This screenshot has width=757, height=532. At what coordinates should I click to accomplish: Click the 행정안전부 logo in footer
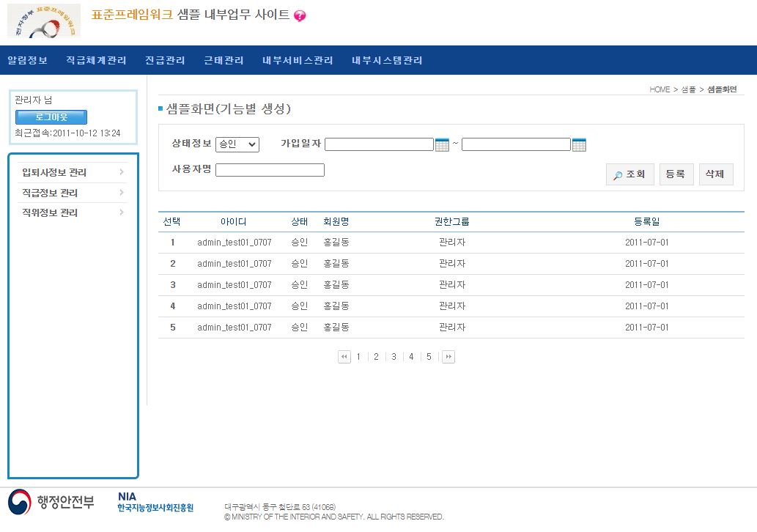pyautogui.click(x=51, y=503)
